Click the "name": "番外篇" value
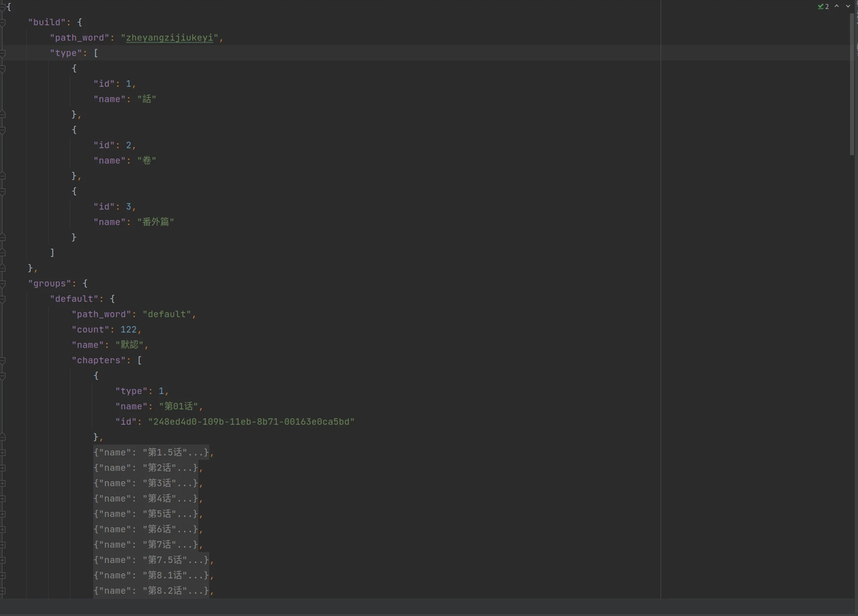This screenshot has height=616, width=858. (x=155, y=222)
